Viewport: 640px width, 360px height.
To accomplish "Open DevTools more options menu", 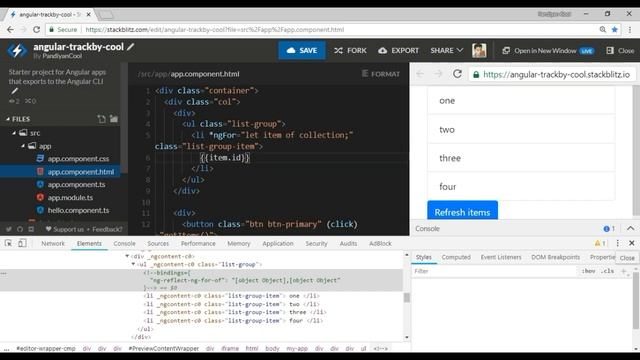I will pyautogui.click(x=618, y=243).
